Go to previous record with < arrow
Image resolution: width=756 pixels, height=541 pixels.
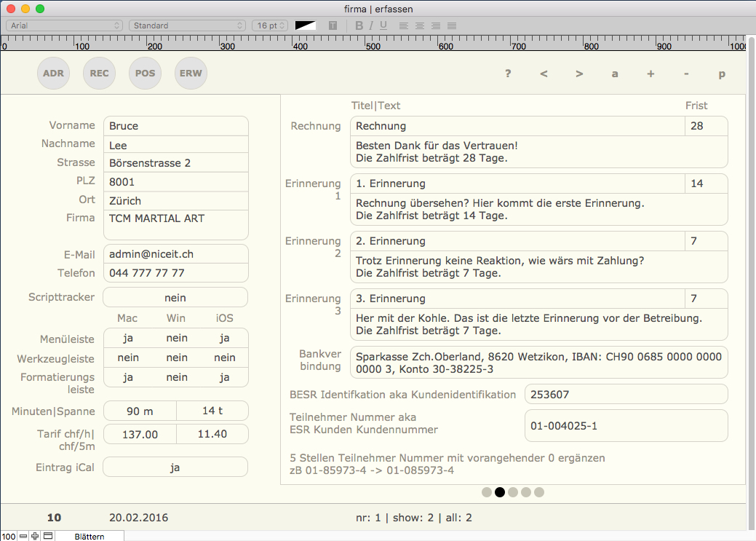pyautogui.click(x=544, y=74)
